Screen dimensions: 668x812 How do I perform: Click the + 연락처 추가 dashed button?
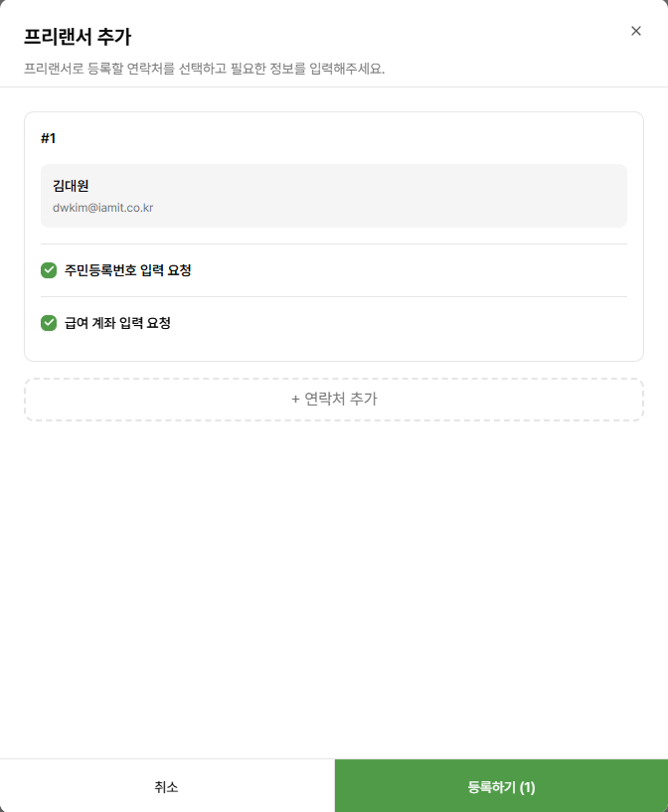click(334, 400)
